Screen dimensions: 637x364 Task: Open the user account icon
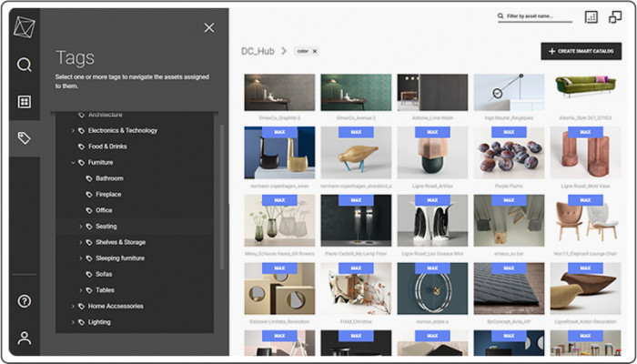25,338
